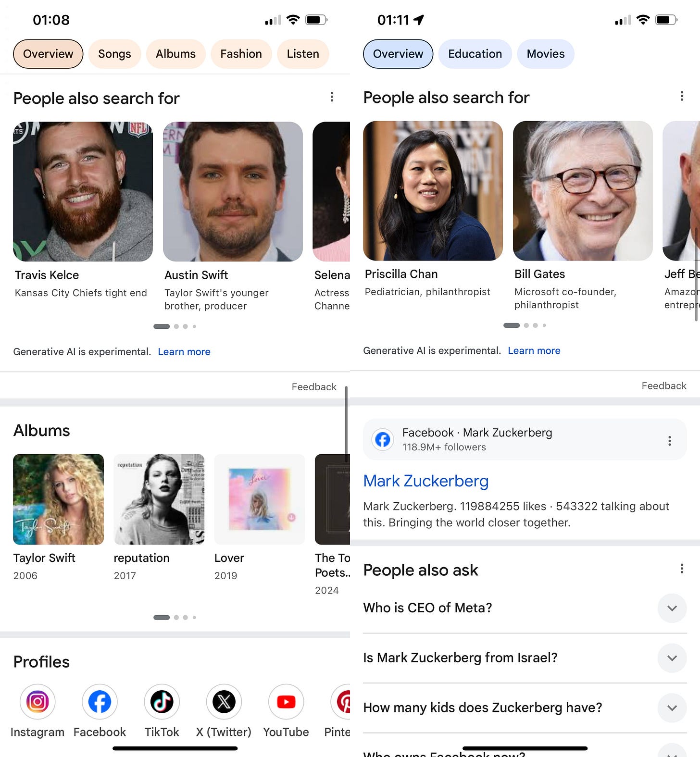Open the reputation album cover

159,499
